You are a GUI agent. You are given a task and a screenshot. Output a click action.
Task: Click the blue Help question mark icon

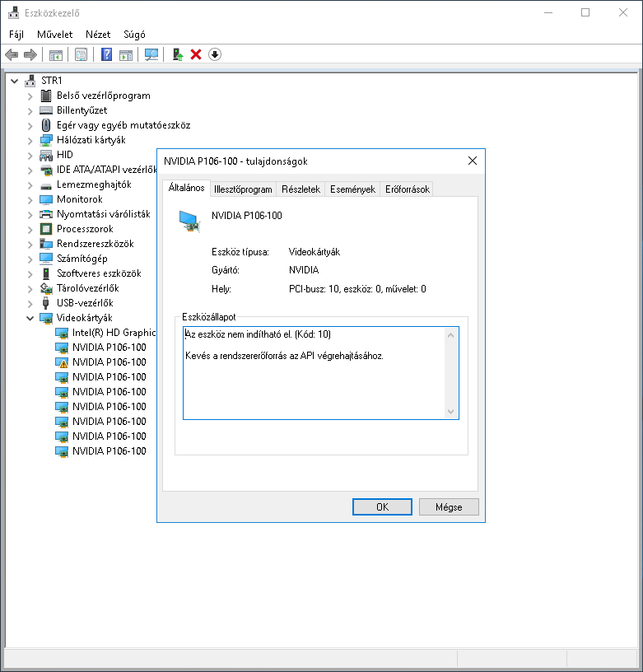point(106,55)
